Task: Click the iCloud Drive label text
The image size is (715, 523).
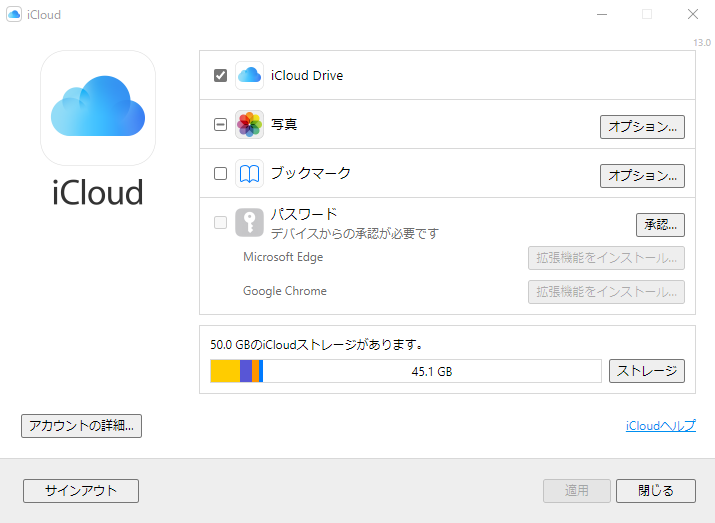Action: pyautogui.click(x=307, y=75)
